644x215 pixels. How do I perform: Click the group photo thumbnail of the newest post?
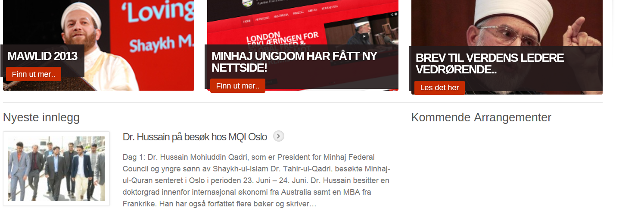[56, 168]
